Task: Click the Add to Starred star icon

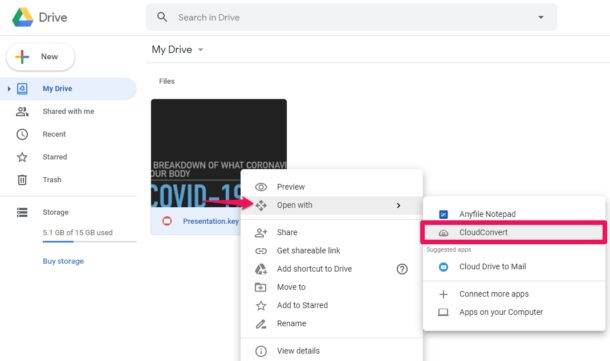Action: [261, 305]
